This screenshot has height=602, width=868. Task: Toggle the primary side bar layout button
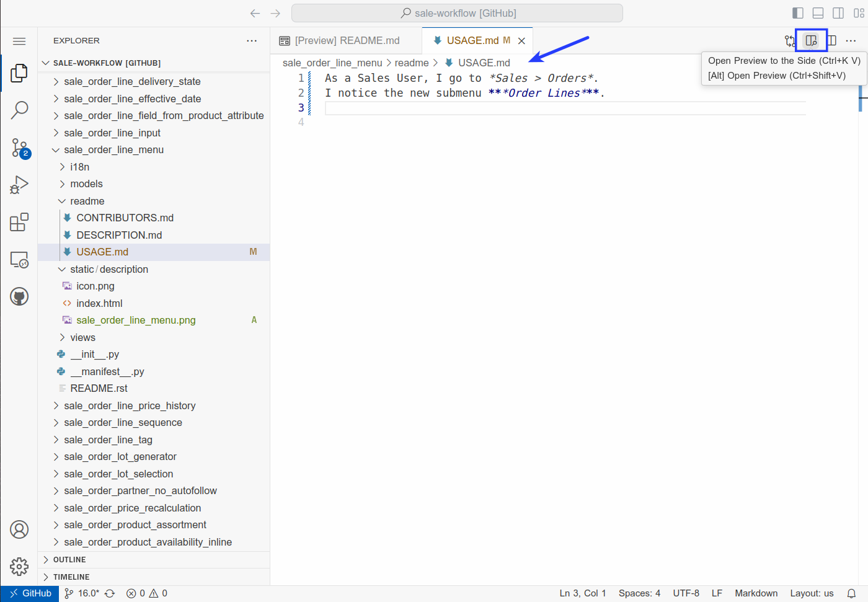tap(798, 13)
